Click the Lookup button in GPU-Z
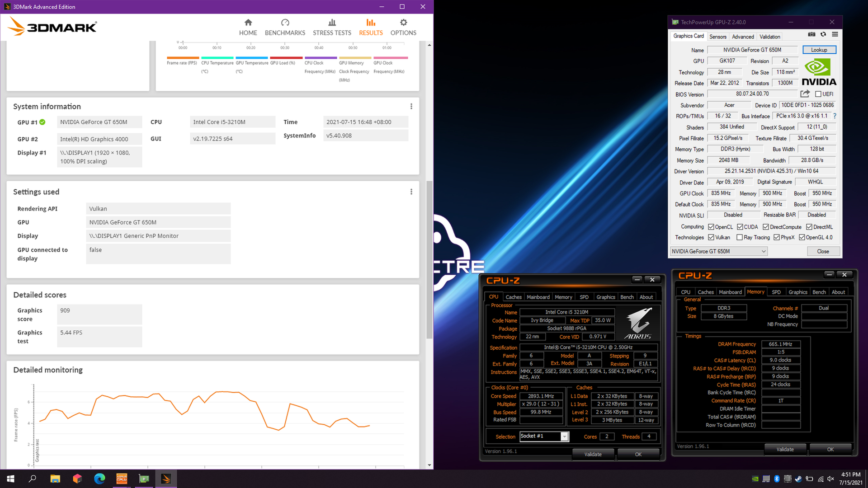 click(x=819, y=50)
